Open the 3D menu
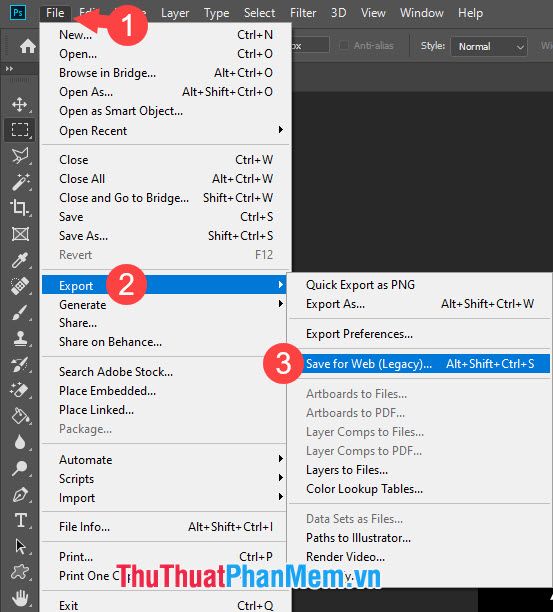The height and width of the screenshot is (612, 553). click(338, 13)
